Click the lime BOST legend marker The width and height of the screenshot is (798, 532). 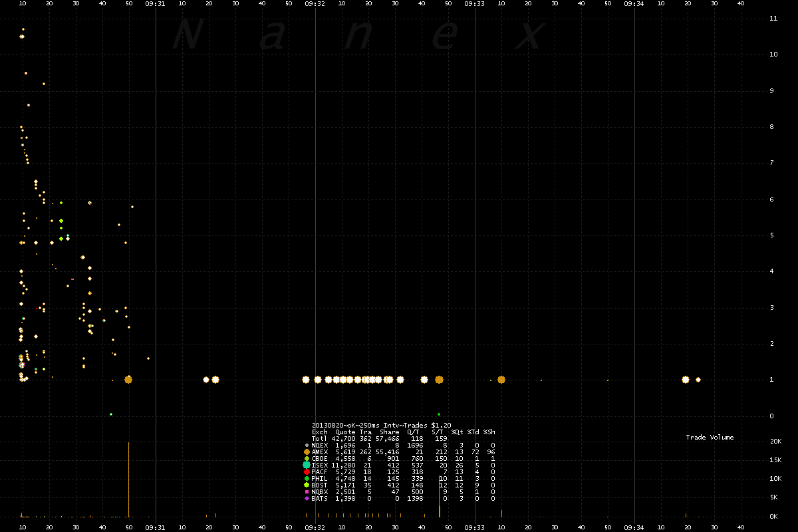[x=307, y=485]
